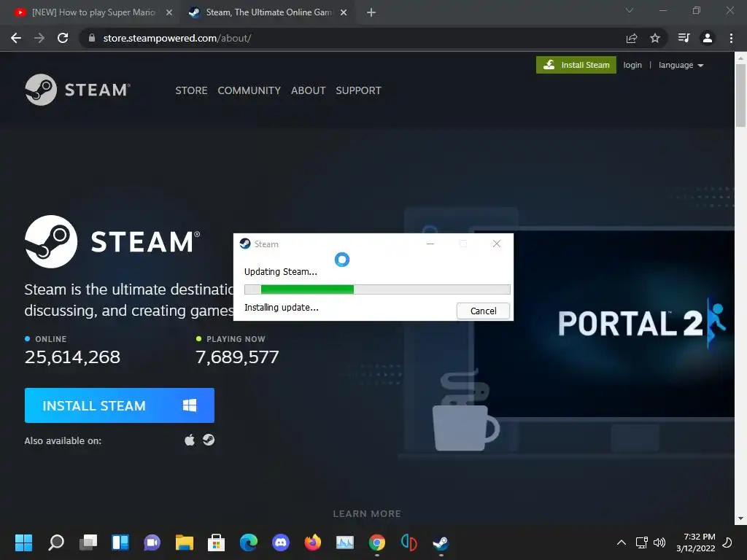Open Discord from the taskbar
Screen dimensions: 747x560
tap(281, 542)
